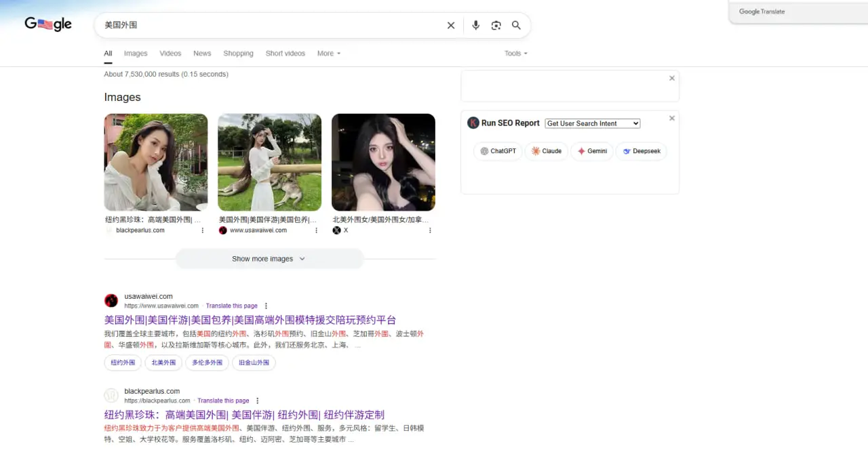This screenshot has width=868, height=452.
Task: Switch to the Short videos tab
Action: click(285, 54)
